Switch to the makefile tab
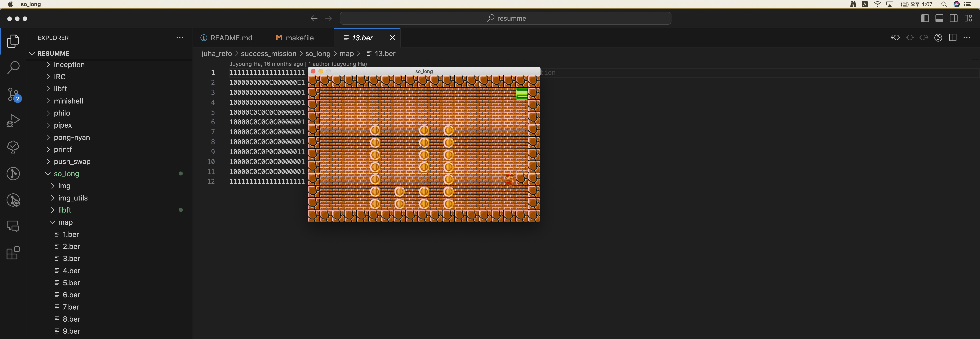The width and height of the screenshot is (980, 339). pos(299,38)
